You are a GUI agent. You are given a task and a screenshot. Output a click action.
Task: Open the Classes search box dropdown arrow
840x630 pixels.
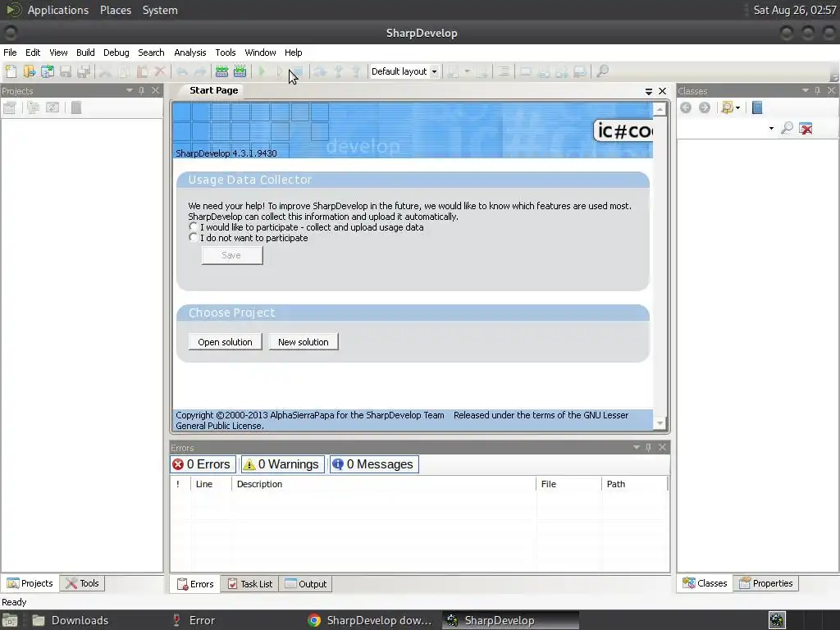coord(771,128)
